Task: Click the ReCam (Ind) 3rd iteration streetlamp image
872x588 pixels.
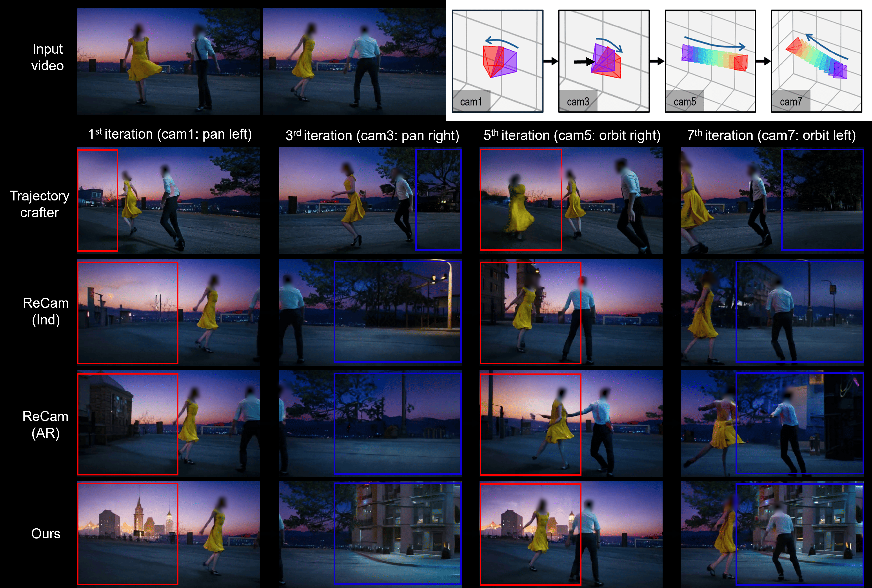Action: click(x=370, y=312)
